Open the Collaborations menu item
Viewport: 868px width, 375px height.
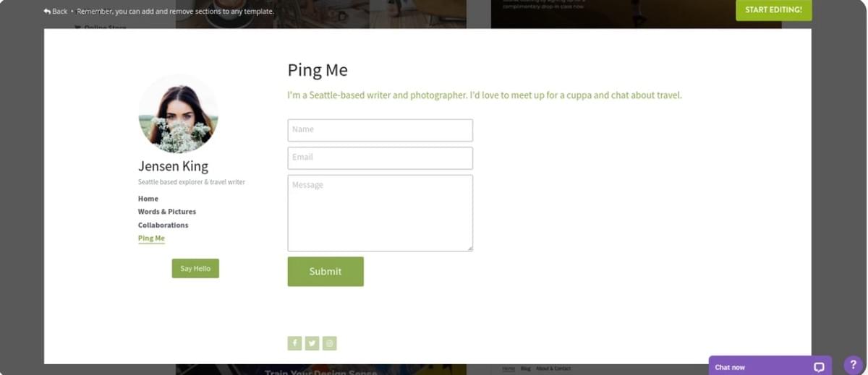pos(163,225)
